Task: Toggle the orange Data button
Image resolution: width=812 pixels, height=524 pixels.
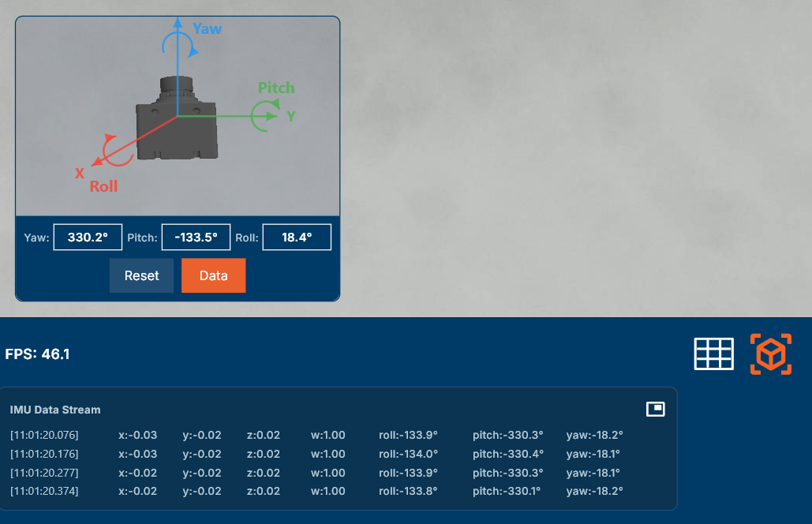Action: coord(213,275)
